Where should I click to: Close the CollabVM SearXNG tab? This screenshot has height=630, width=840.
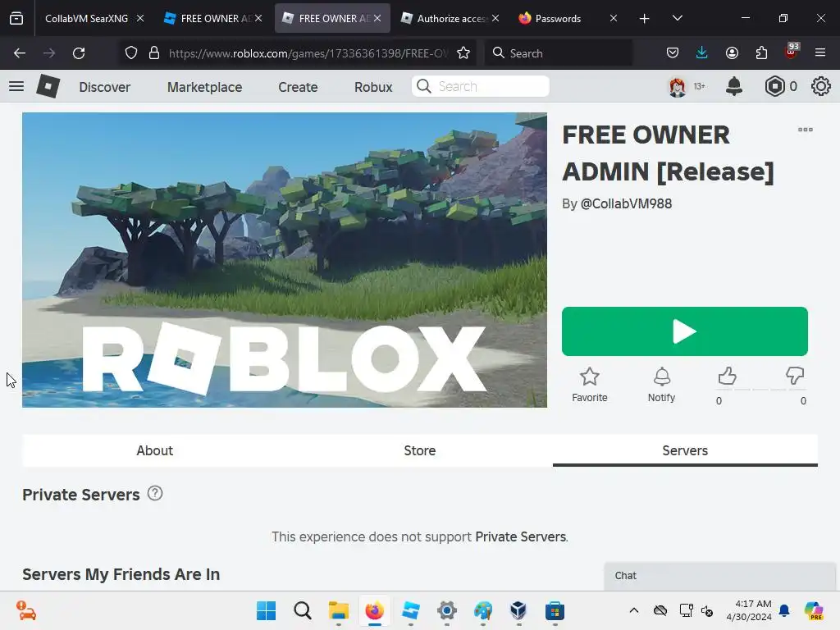(x=140, y=18)
